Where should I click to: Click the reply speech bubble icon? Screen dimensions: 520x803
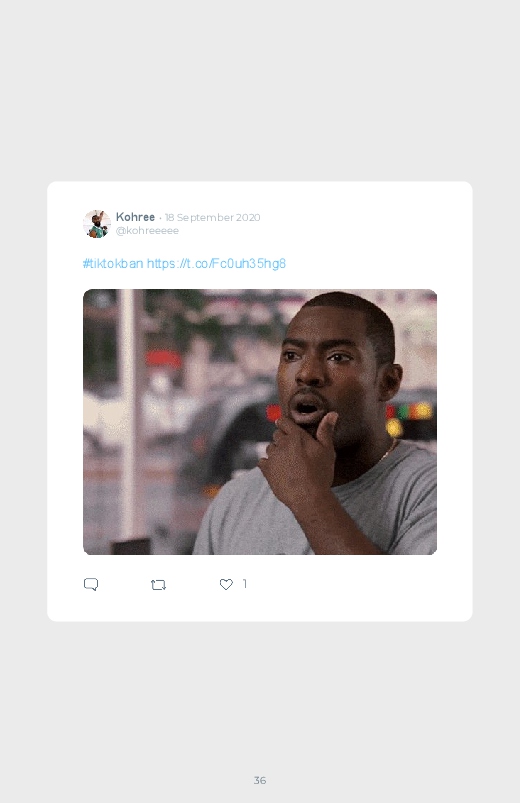coord(91,584)
